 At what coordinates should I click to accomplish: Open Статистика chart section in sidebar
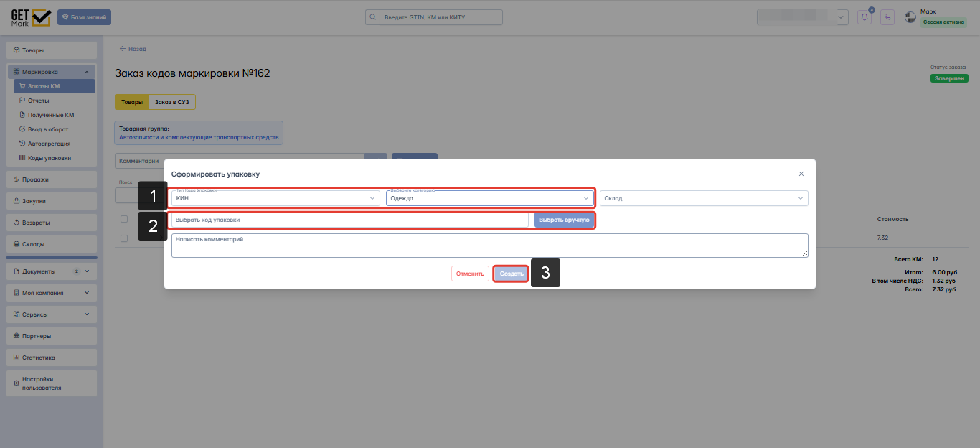(52, 358)
